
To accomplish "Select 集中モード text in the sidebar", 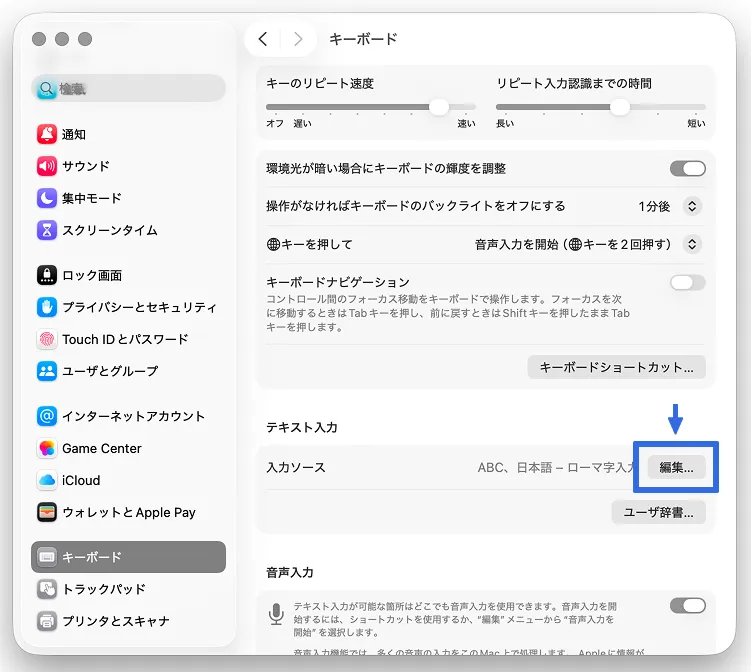I will (91, 198).
